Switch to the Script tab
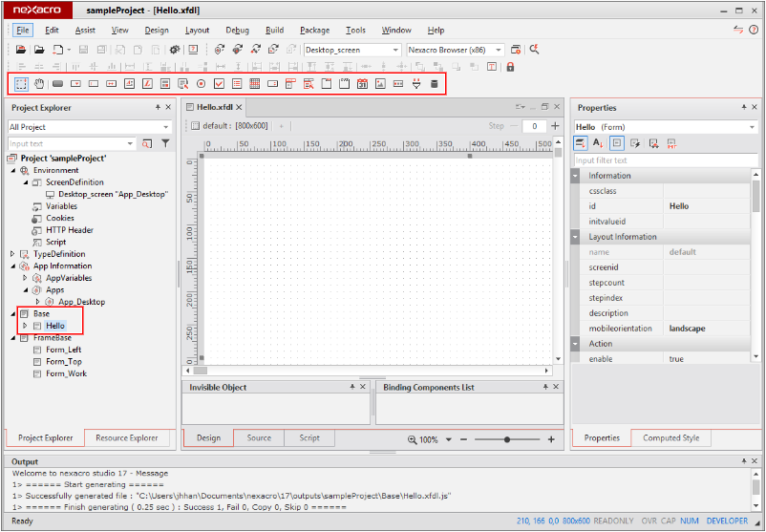Screen dimensions: 766x532 click(x=309, y=438)
